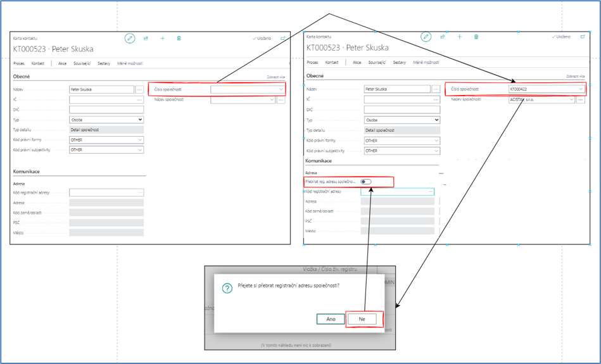Toggle Přebírat reg. adresu společnosti switch
This screenshot has height=364, width=601.
(x=366, y=182)
